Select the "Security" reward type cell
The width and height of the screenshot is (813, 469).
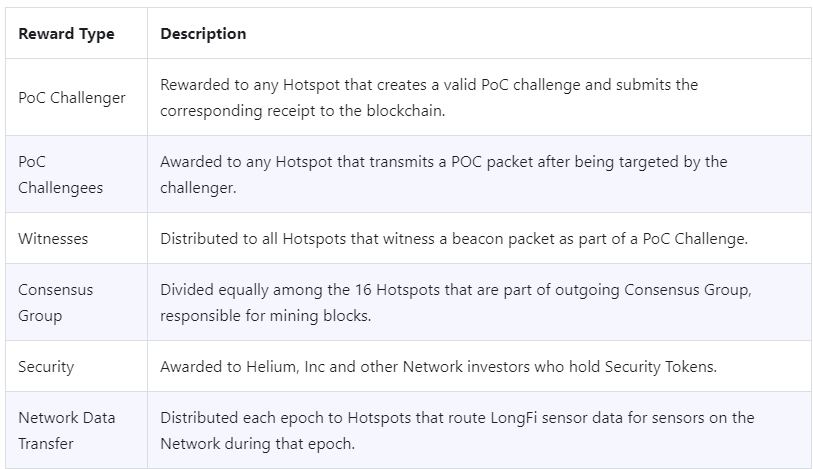click(46, 366)
